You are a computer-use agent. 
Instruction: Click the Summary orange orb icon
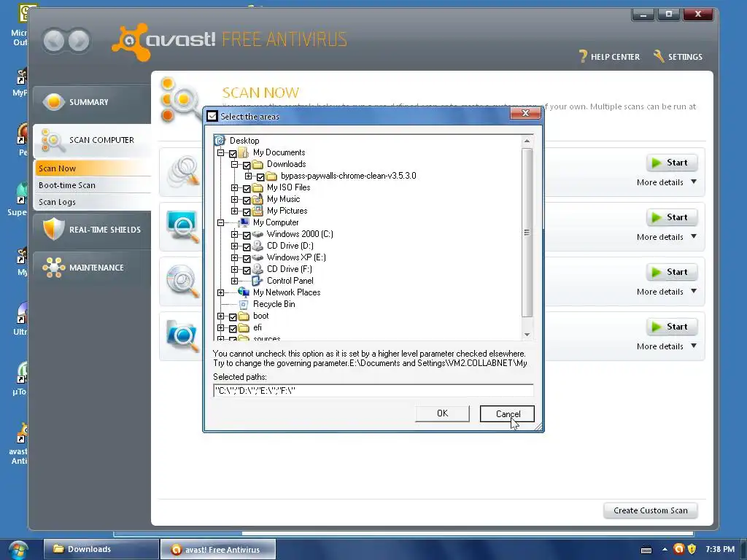pos(54,102)
